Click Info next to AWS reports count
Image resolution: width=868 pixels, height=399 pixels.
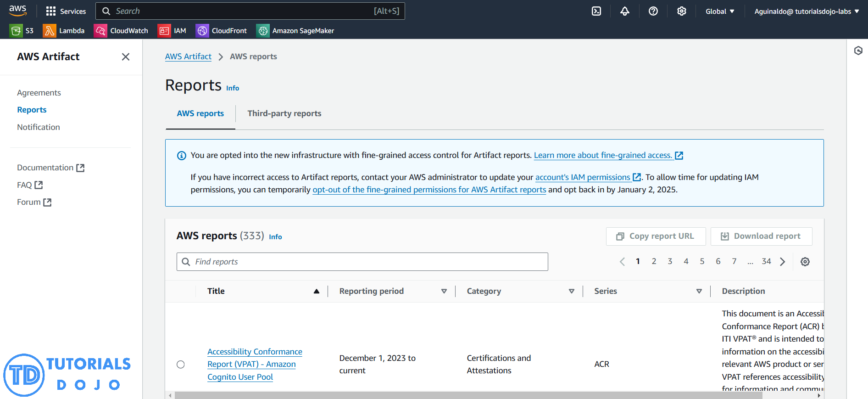[275, 237]
